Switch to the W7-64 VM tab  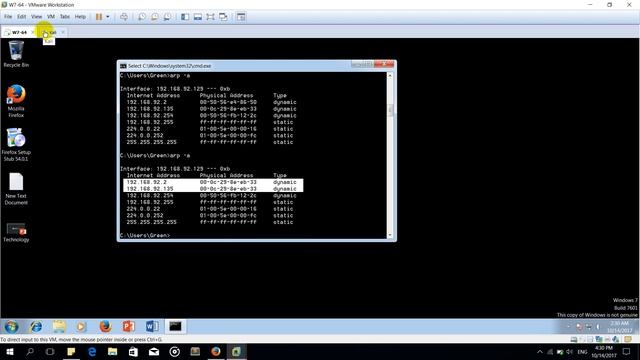point(19,32)
